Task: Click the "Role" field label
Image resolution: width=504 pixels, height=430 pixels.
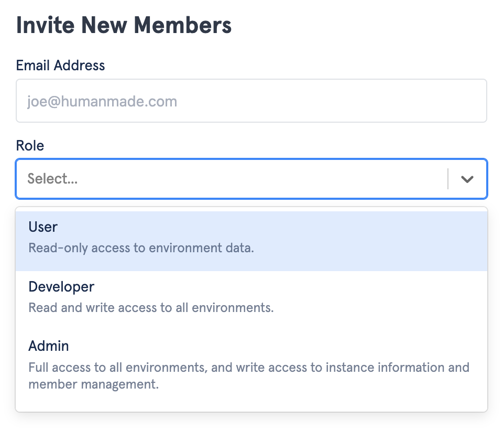Action: pyautogui.click(x=30, y=146)
